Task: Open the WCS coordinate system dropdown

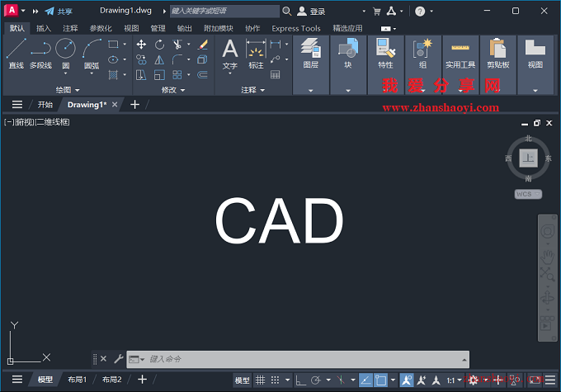Action: pos(528,194)
